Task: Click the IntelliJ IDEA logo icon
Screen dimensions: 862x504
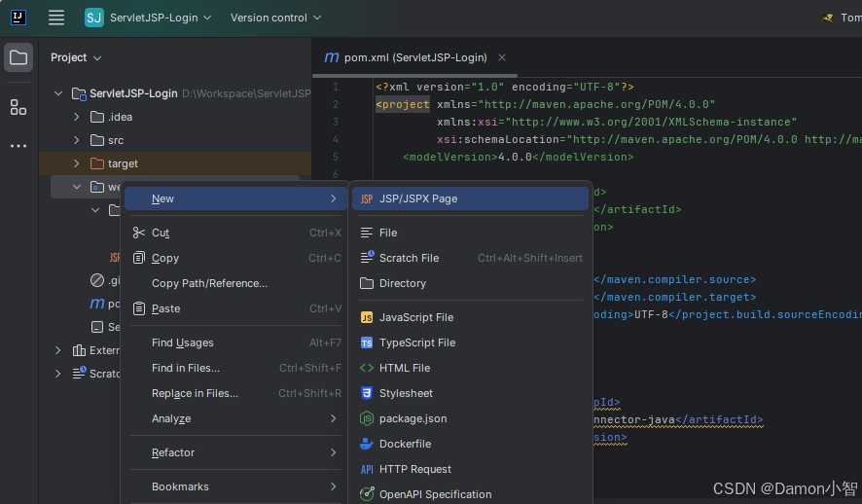Action: [18, 18]
